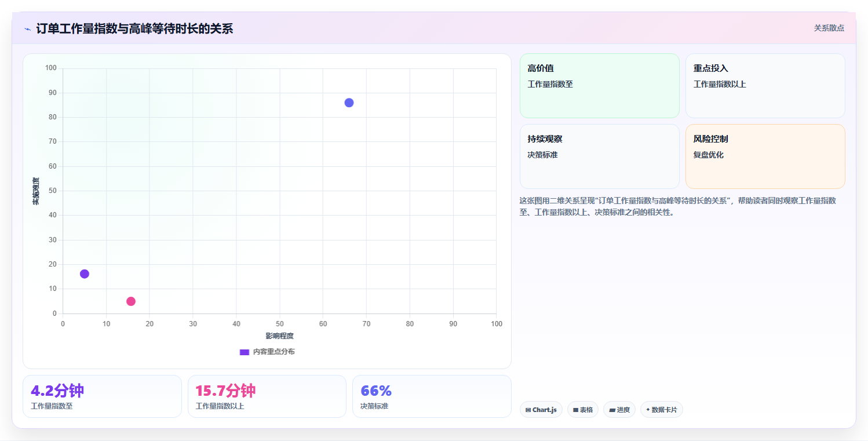The image size is (868, 441).
Task: Select the 数据卡片 tag
Action: pos(661,410)
